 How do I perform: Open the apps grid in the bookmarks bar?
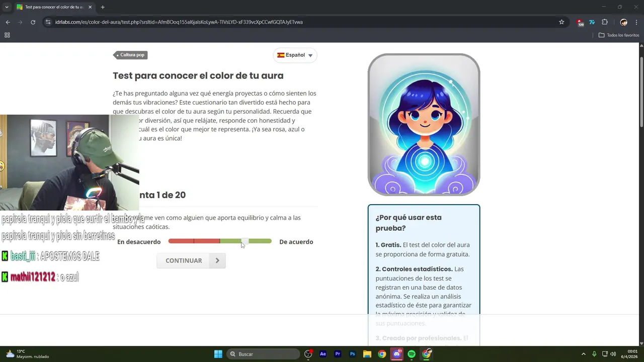pos(7,35)
